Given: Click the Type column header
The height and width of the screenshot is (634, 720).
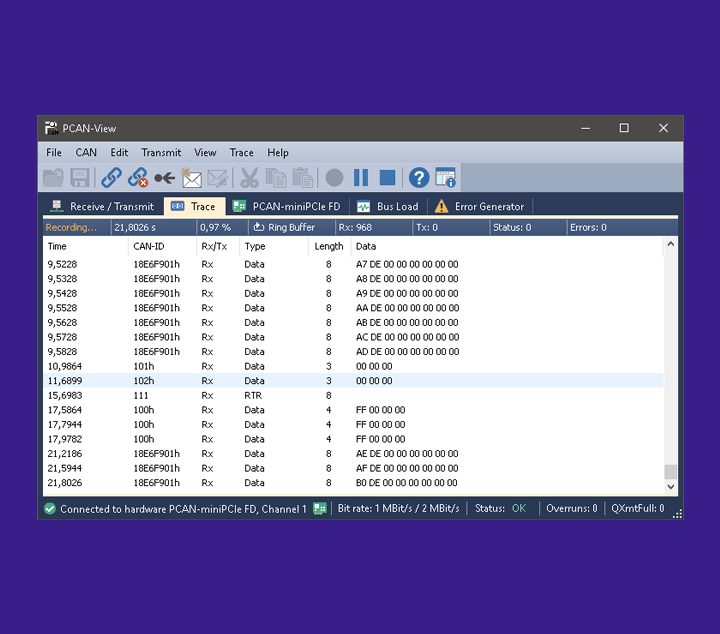Looking at the screenshot, I should pos(274,247).
